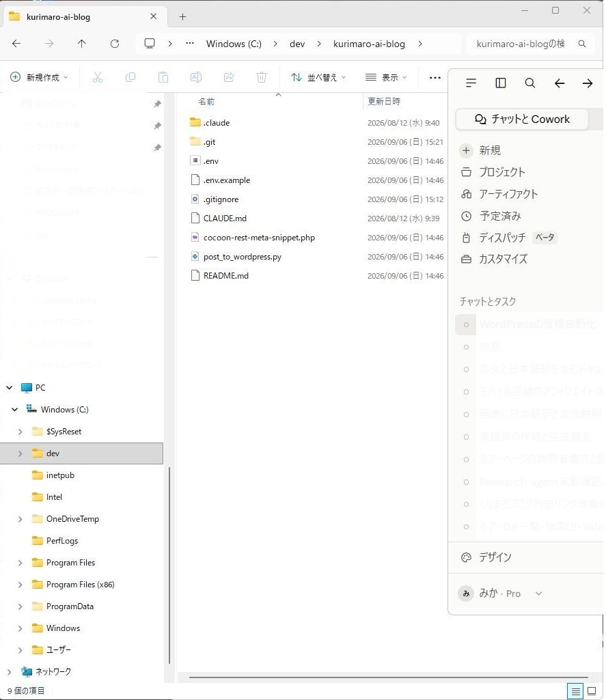
Task: Expand the ネットワーク tree node
Action: (x=10, y=671)
